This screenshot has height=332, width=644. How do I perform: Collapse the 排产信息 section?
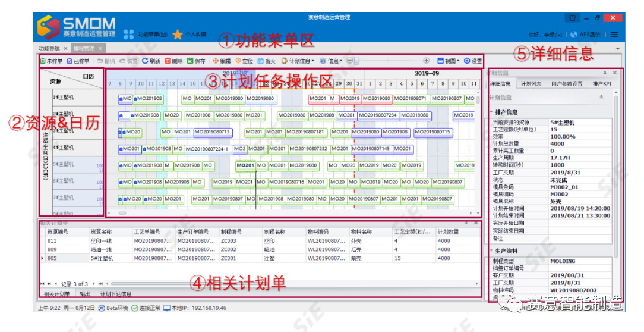click(491, 112)
